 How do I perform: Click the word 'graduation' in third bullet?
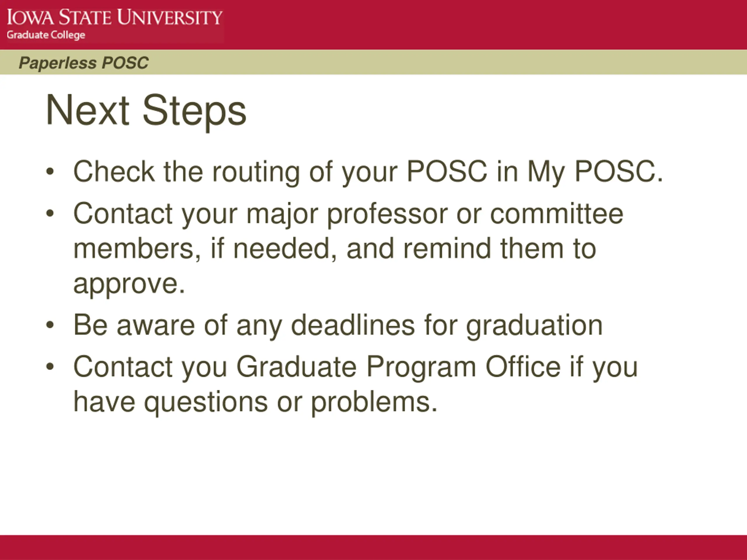[x=534, y=326]
